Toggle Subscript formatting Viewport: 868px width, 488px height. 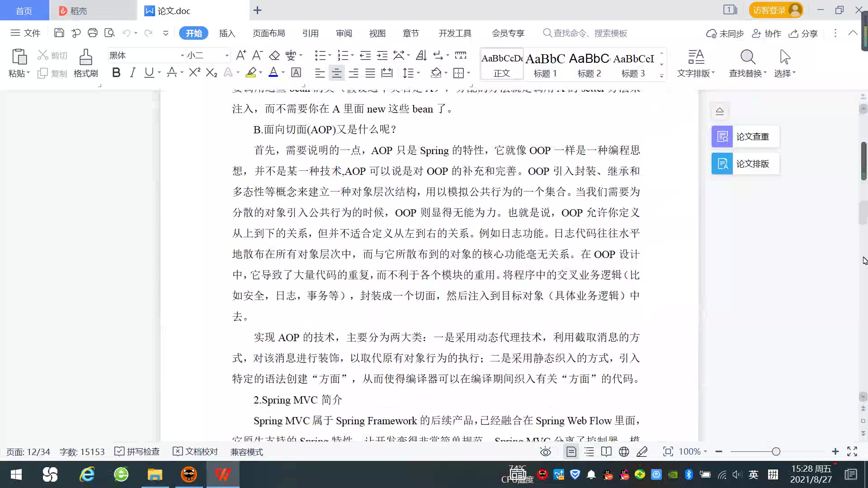point(212,72)
